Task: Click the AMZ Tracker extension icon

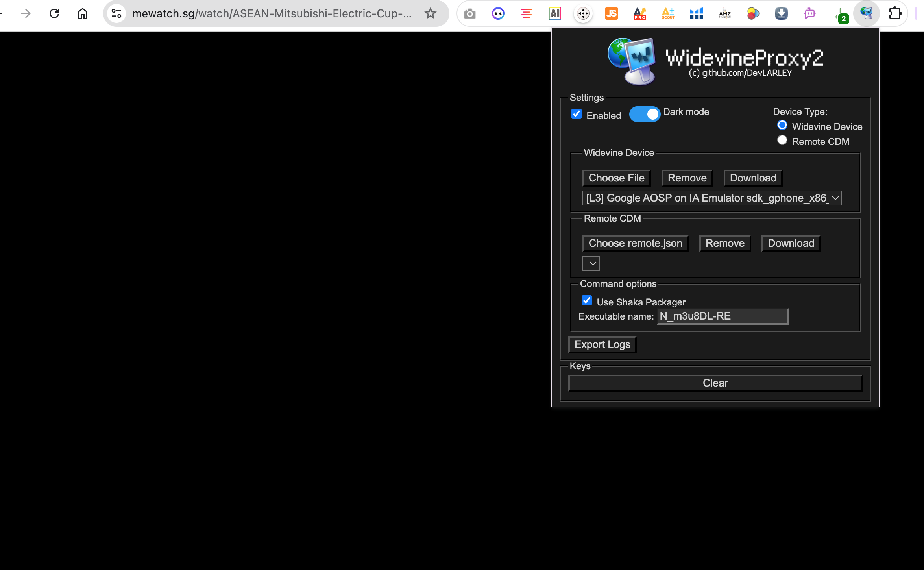Action: tap(724, 14)
